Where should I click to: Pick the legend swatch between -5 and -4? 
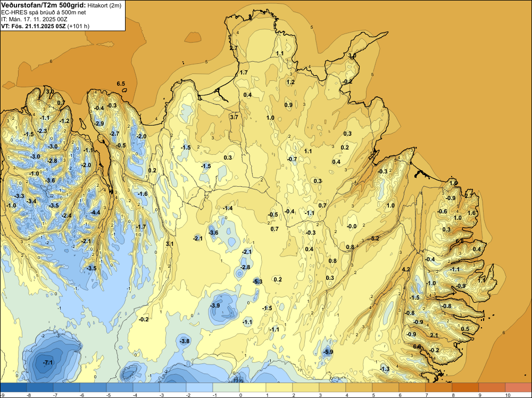[119, 387]
